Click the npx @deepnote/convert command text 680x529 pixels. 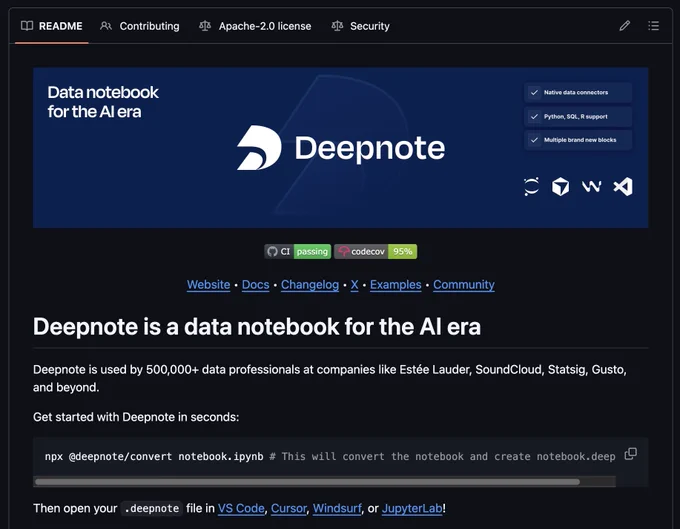(154, 457)
